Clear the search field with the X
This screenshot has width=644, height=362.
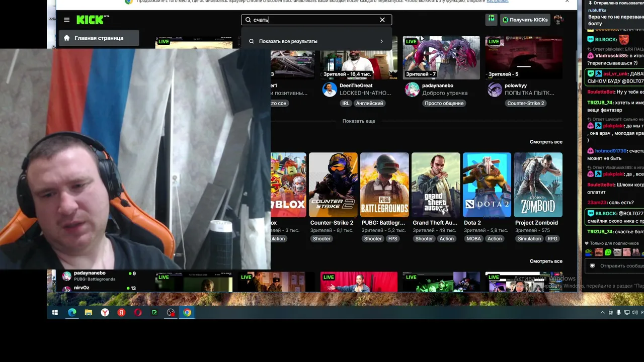tap(382, 20)
